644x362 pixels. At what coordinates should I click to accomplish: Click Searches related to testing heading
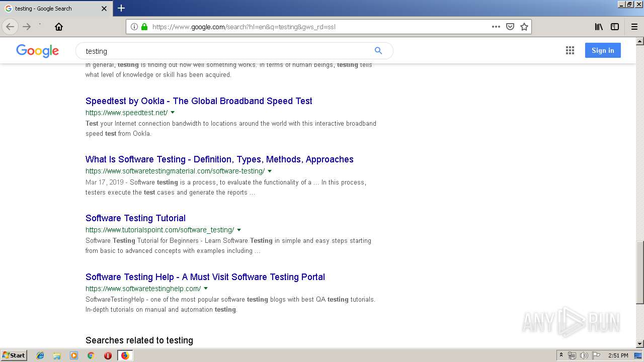coord(139,340)
